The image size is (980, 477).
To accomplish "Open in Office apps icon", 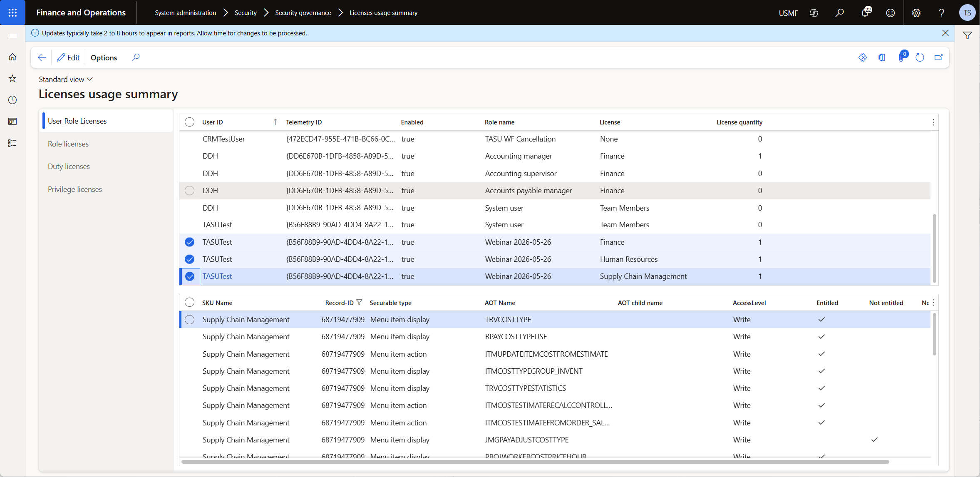I will click(882, 57).
